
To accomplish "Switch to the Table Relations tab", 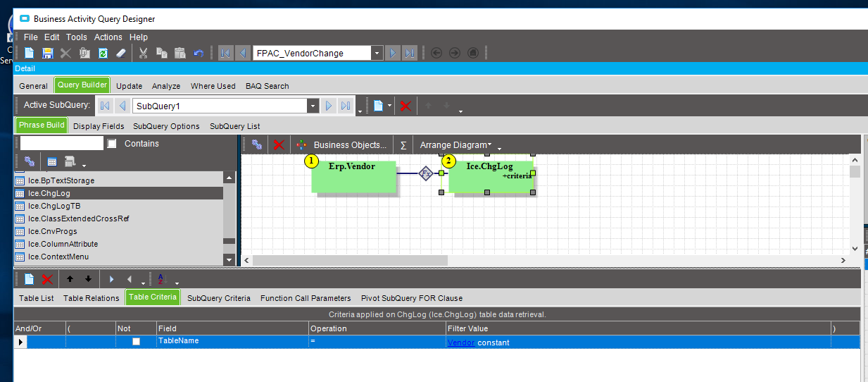I will click(x=92, y=298).
